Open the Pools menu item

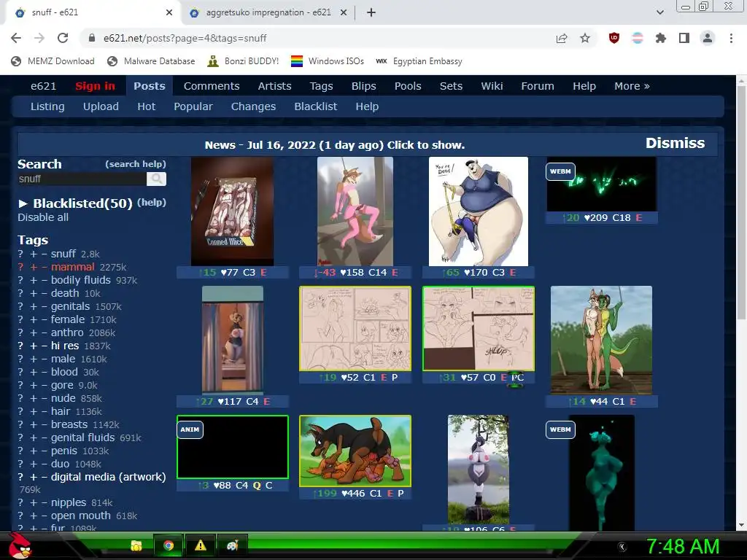tap(408, 86)
